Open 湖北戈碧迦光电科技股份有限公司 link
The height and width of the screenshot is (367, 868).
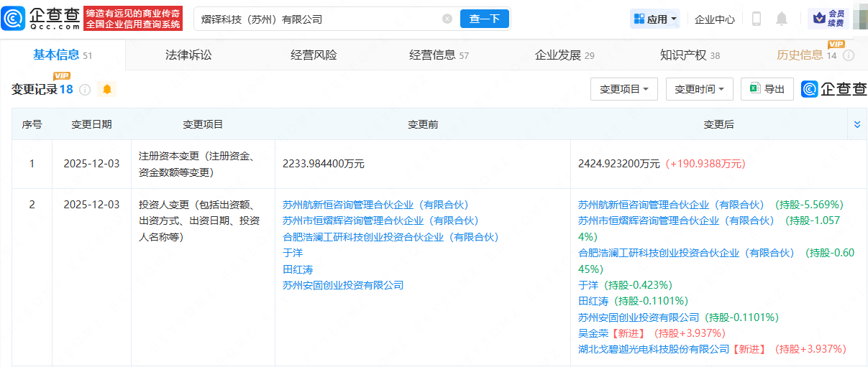(x=654, y=349)
